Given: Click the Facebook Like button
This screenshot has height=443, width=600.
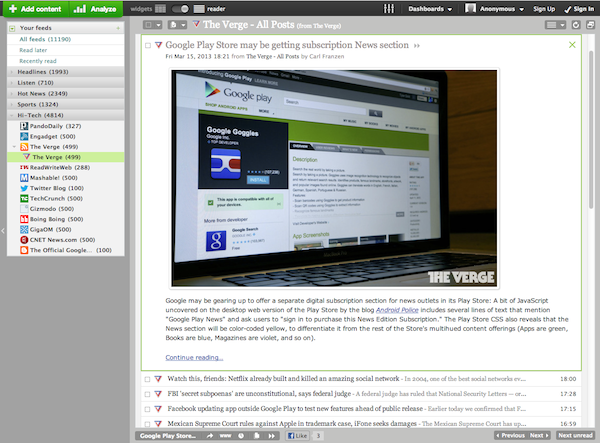Looking at the screenshot, I should 297,436.
